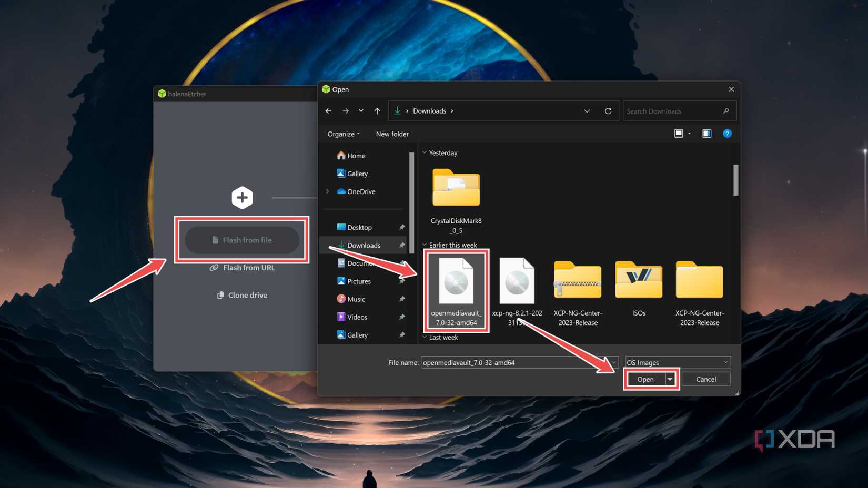
Task: Click the Open button
Action: point(645,379)
